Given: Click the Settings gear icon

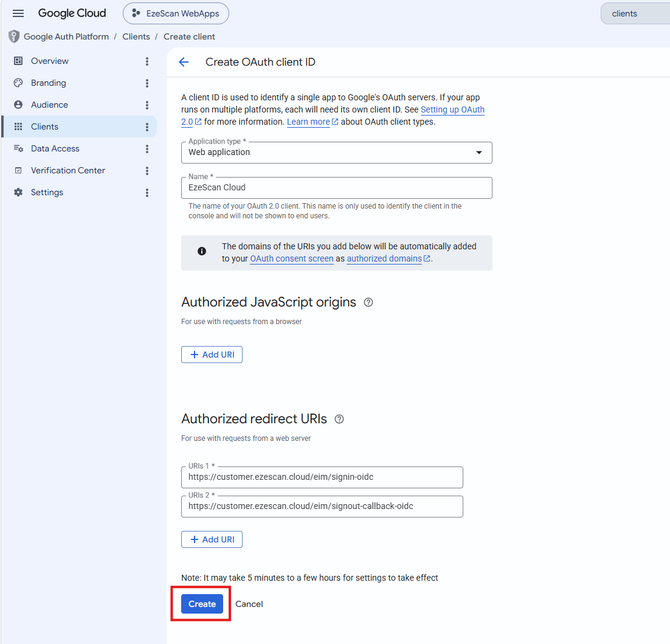Looking at the screenshot, I should (x=18, y=192).
